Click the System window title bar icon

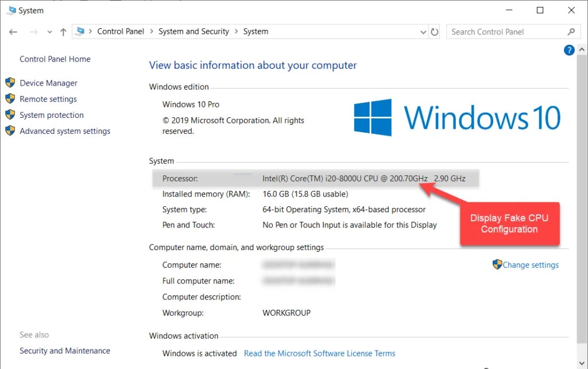[11, 10]
